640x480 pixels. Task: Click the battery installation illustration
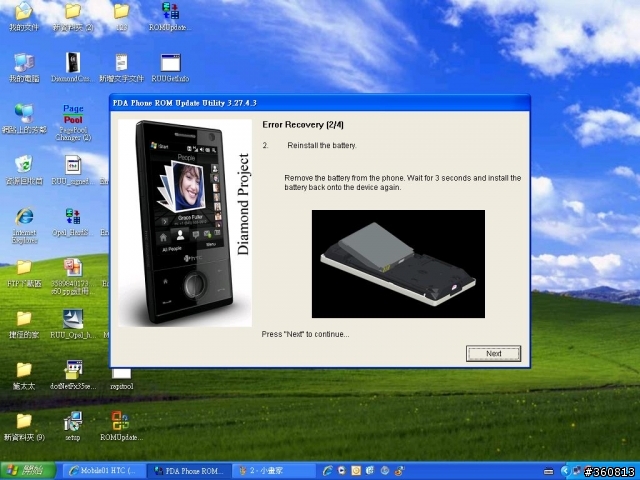click(x=398, y=264)
